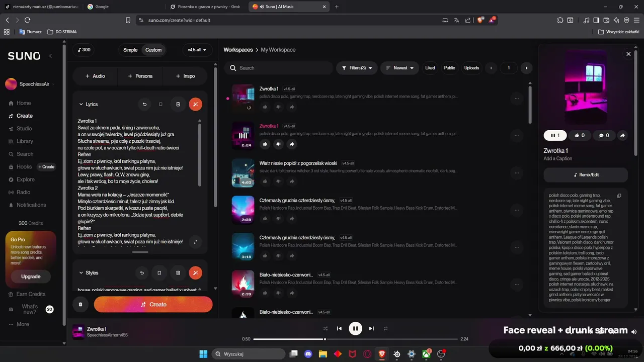Open the SpeechlessAir account menu
This screenshot has height=362, width=644.
pyautogui.click(x=30, y=84)
